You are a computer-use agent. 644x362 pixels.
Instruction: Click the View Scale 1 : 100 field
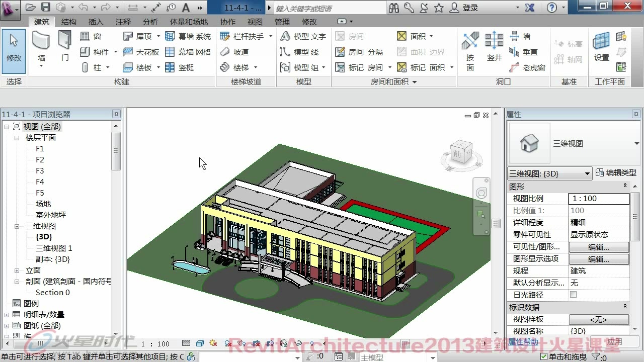599,199
